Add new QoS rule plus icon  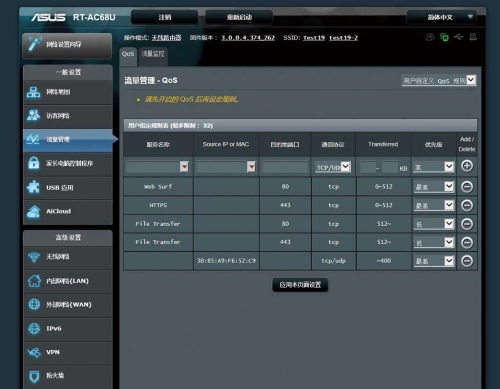(467, 166)
